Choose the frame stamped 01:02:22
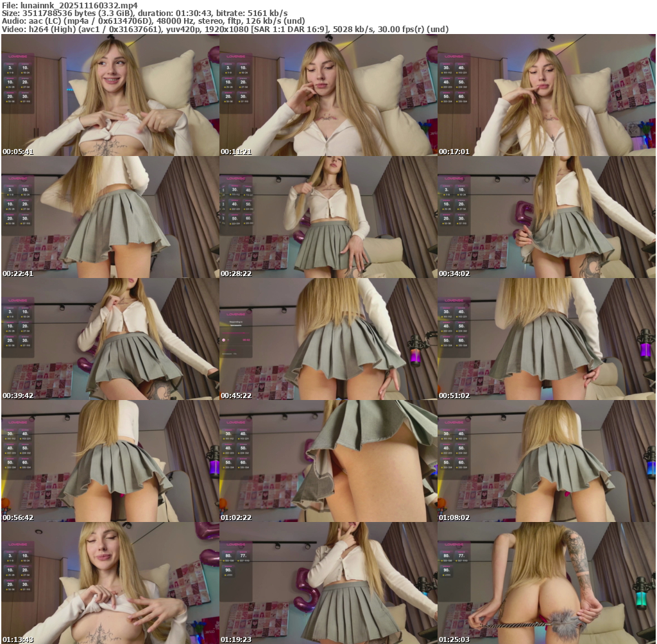This screenshot has width=657, height=644. coord(328,461)
